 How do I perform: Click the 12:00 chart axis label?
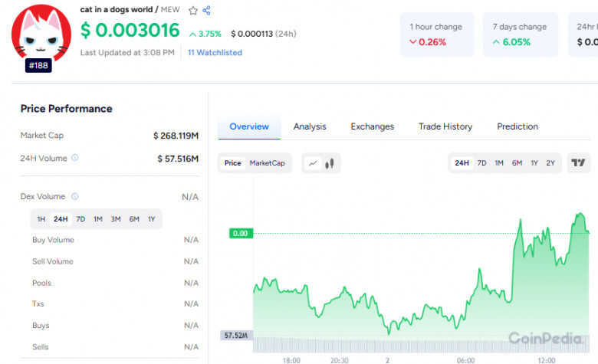click(x=547, y=360)
